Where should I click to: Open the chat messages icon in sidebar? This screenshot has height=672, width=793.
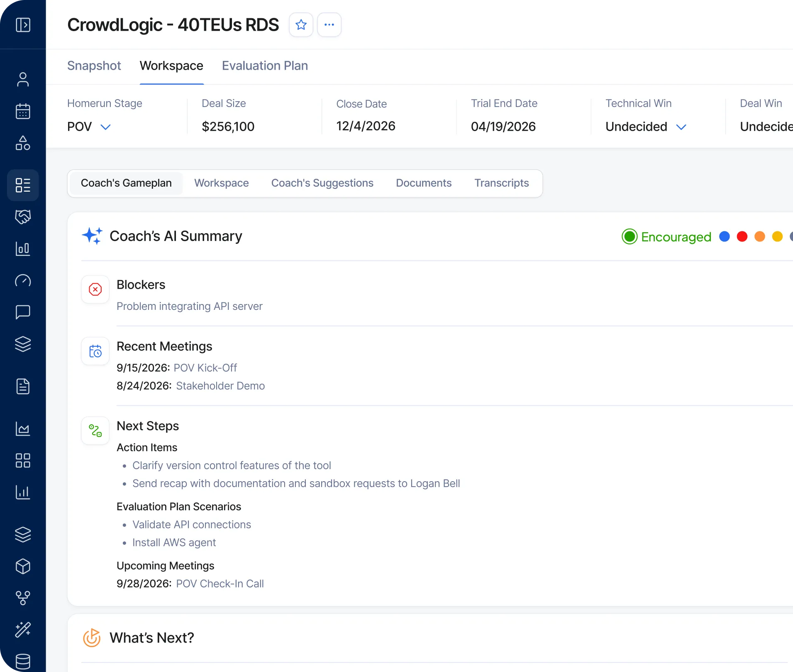tap(23, 312)
